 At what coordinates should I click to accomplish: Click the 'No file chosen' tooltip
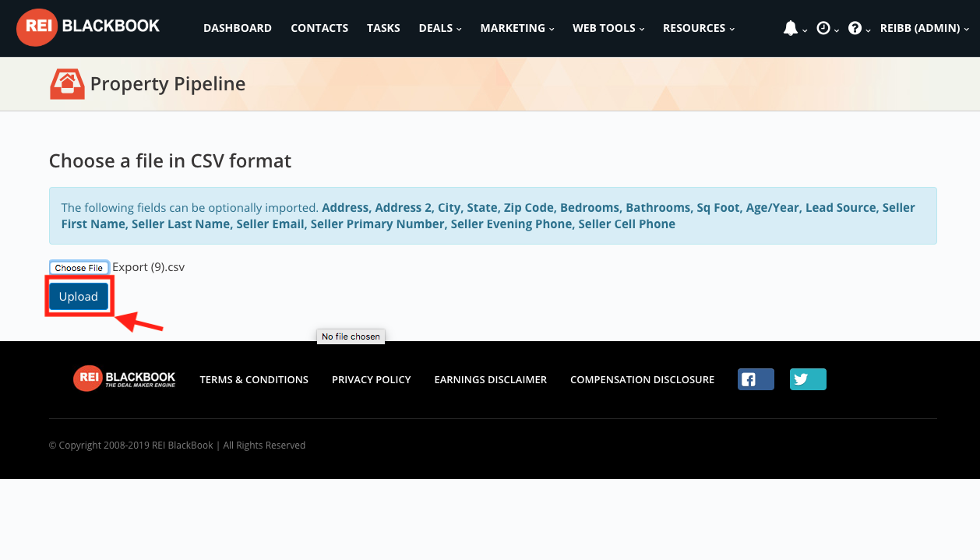pyautogui.click(x=351, y=336)
